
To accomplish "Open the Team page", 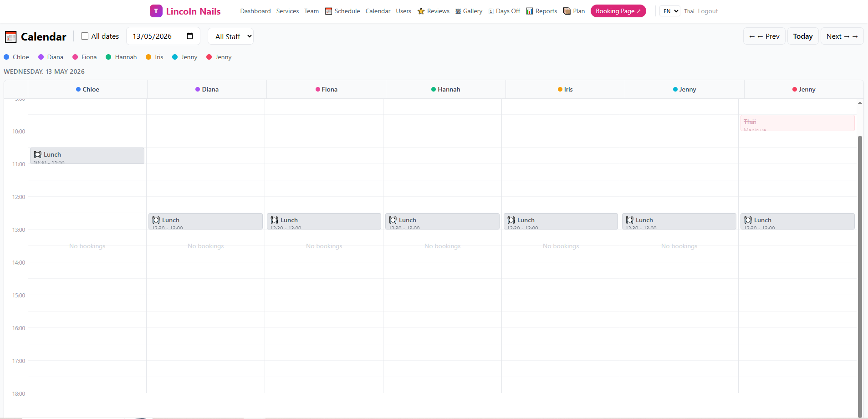I will coord(311,11).
